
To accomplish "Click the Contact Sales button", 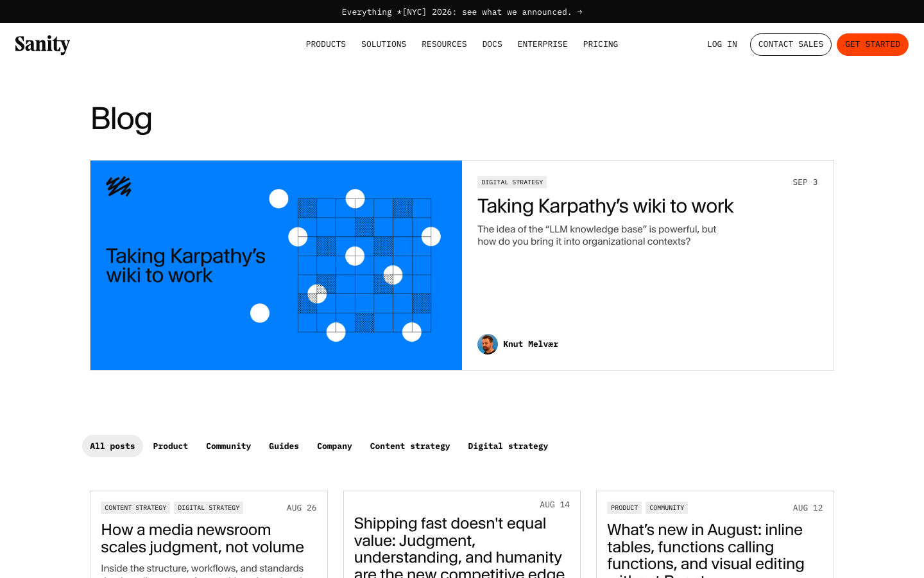I will point(791,44).
